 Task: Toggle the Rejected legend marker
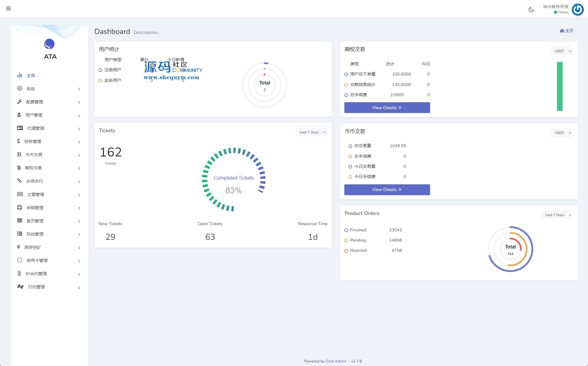(346, 251)
